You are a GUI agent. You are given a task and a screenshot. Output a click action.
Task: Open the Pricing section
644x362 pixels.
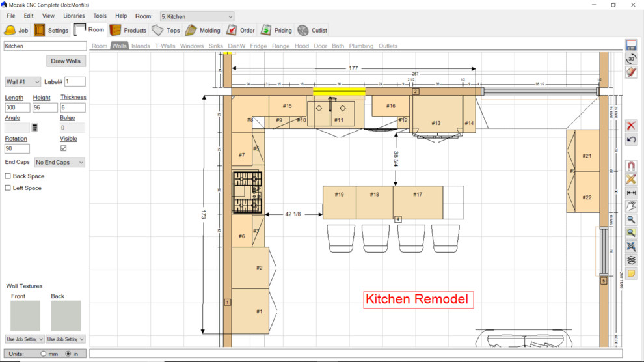276,31
